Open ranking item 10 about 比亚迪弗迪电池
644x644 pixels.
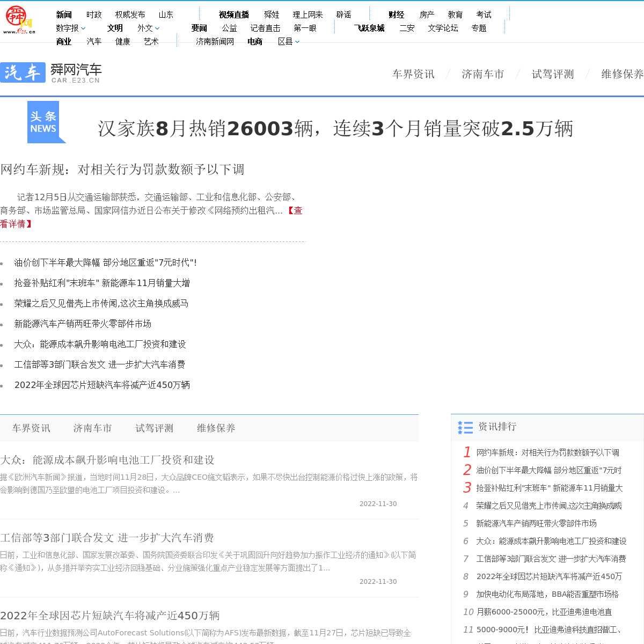tap(544, 612)
